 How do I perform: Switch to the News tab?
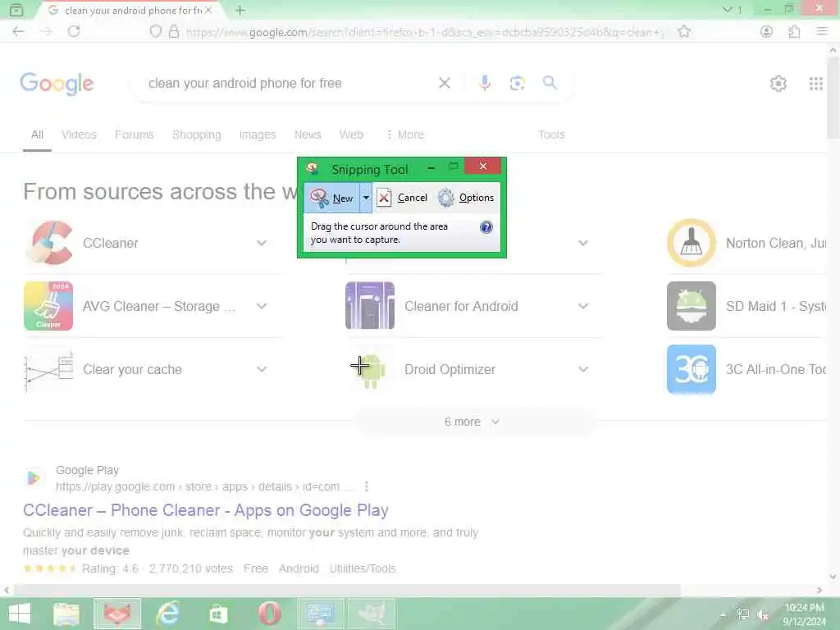point(308,135)
